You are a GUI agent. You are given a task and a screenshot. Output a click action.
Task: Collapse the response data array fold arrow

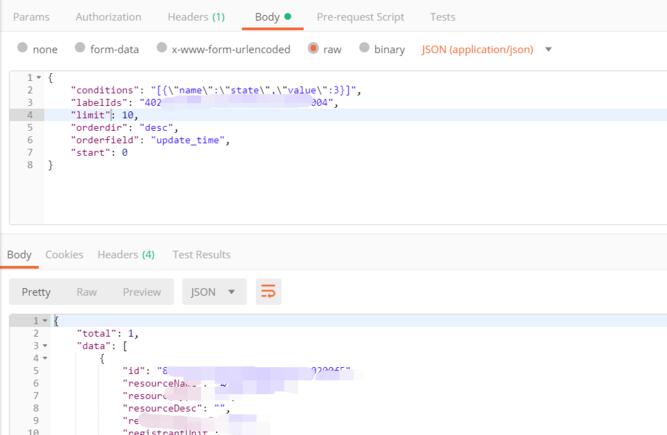[x=45, y=346]
